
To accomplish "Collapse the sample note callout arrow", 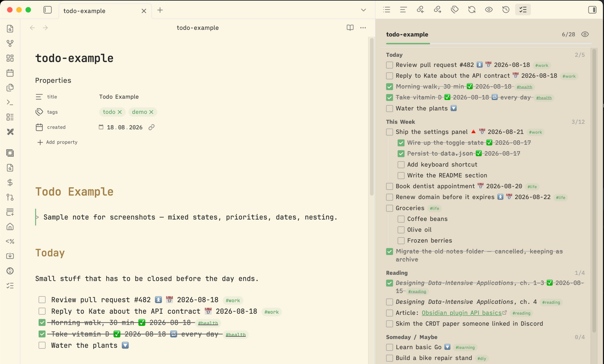I will coord(37,217).
